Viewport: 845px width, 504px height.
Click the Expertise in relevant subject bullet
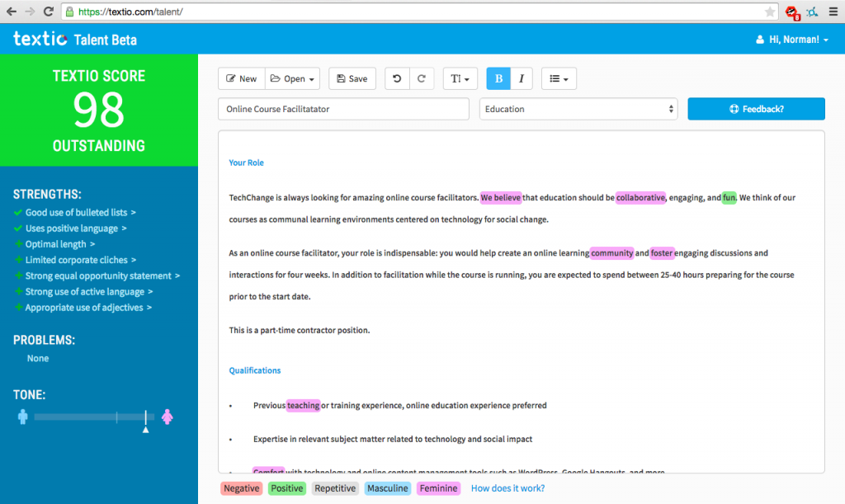click(393, 439)
